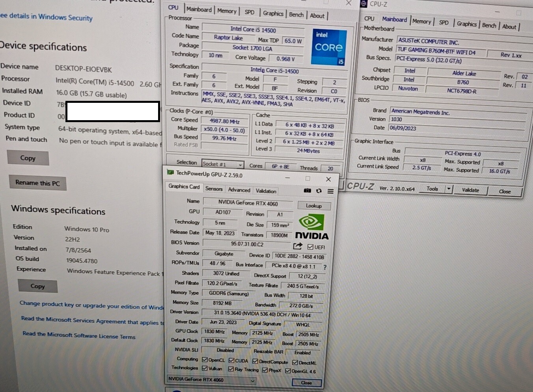Click the GPU name field NVIDIA GeForce RTX 4060
The image size is (533, 392).
click(x=248, y=203)
